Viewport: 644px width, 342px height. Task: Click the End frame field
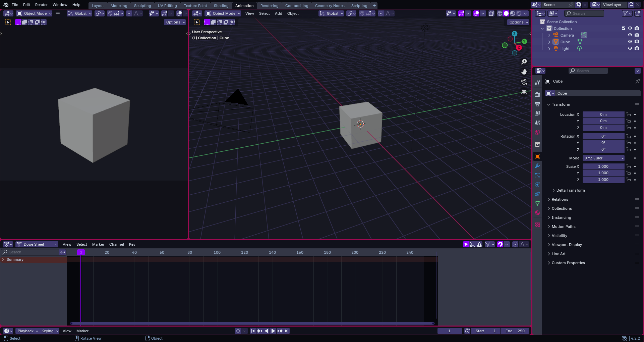(515, 331)
